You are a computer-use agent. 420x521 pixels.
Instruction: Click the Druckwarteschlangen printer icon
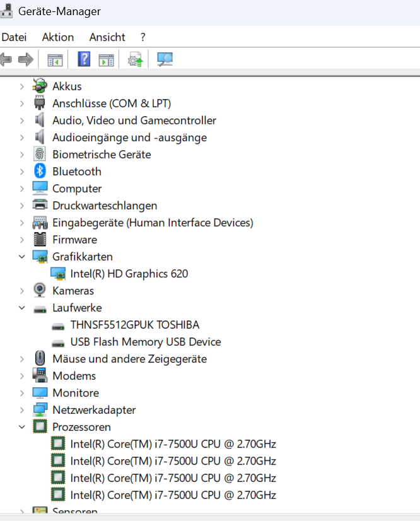pyautogui.click(x=40, y=205)
